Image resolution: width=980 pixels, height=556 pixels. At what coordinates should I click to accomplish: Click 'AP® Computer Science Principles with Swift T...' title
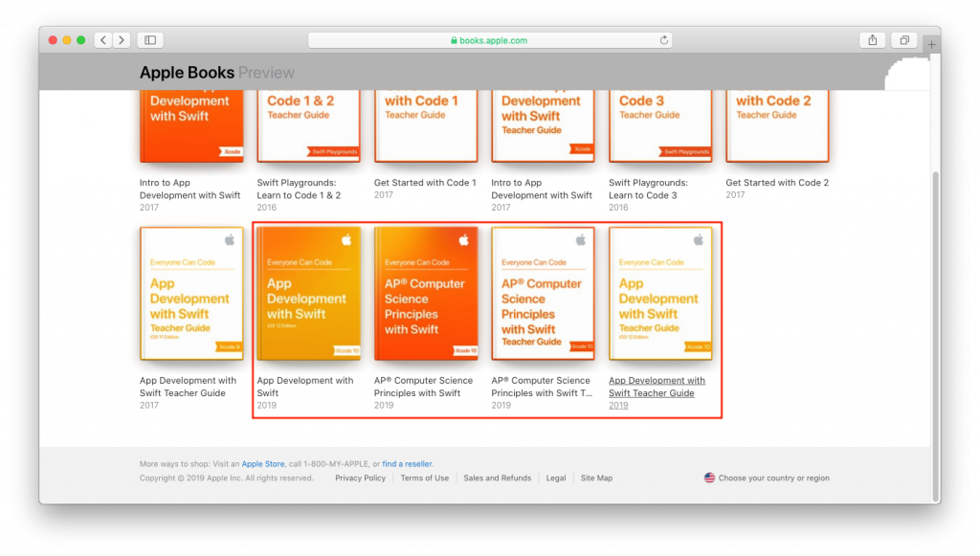[x=542, y=387]
